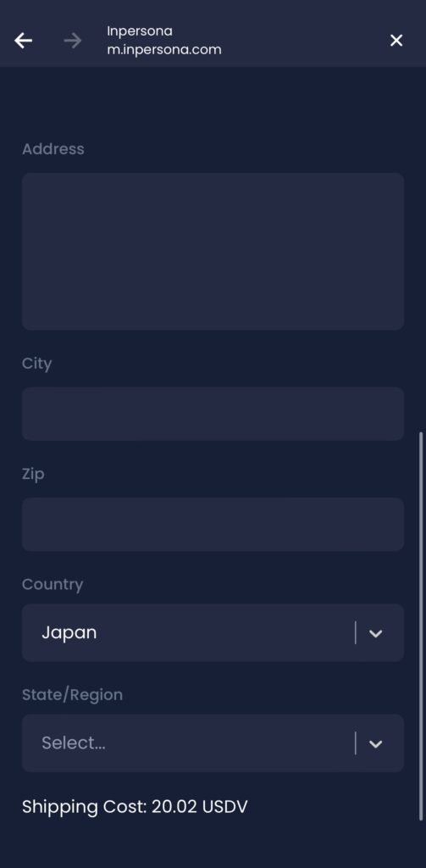Tap the Inpersona page title
426x868 pixels.
140,31
